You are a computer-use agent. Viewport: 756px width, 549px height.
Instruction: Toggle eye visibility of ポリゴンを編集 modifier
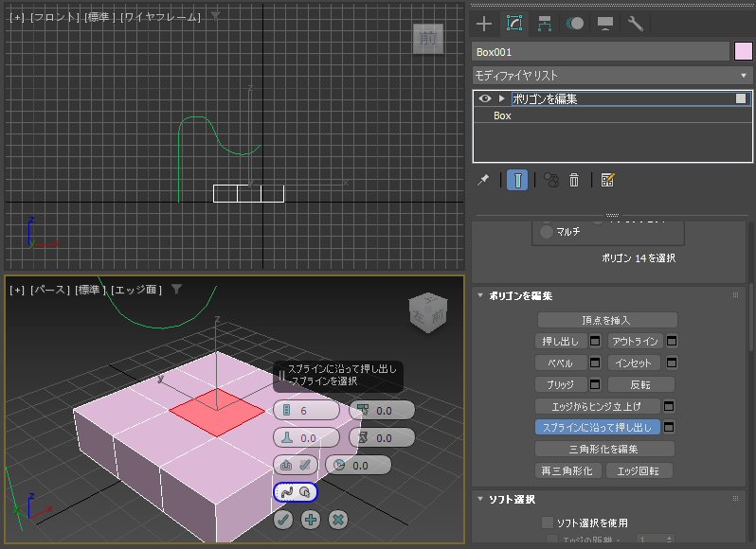pos(484,98)
